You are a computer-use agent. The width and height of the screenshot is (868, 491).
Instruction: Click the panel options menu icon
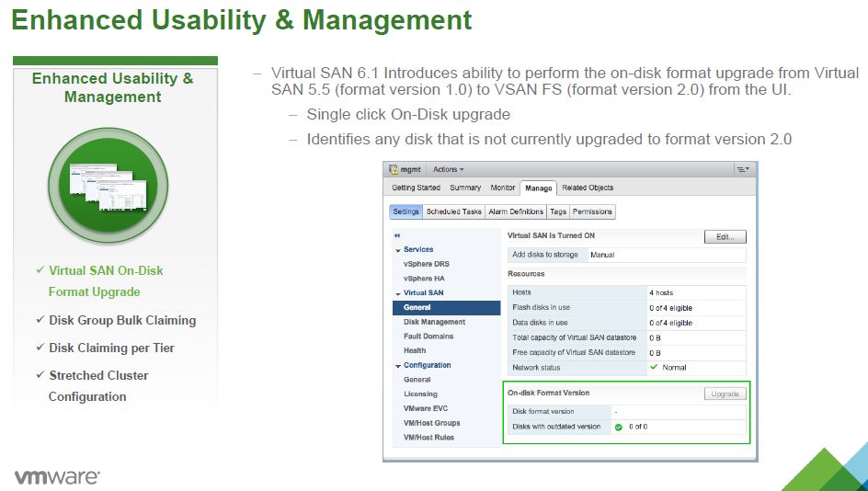pyautogui.click(x=742, y=169)
